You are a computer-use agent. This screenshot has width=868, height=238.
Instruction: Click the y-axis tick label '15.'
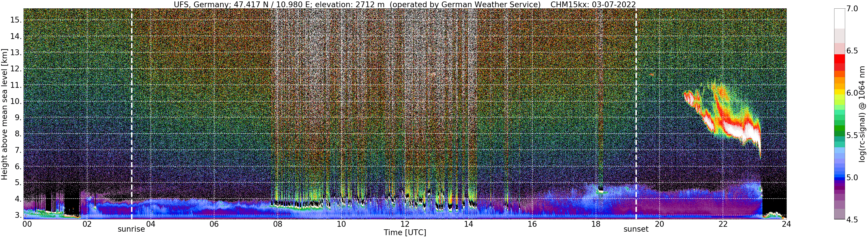16,20
